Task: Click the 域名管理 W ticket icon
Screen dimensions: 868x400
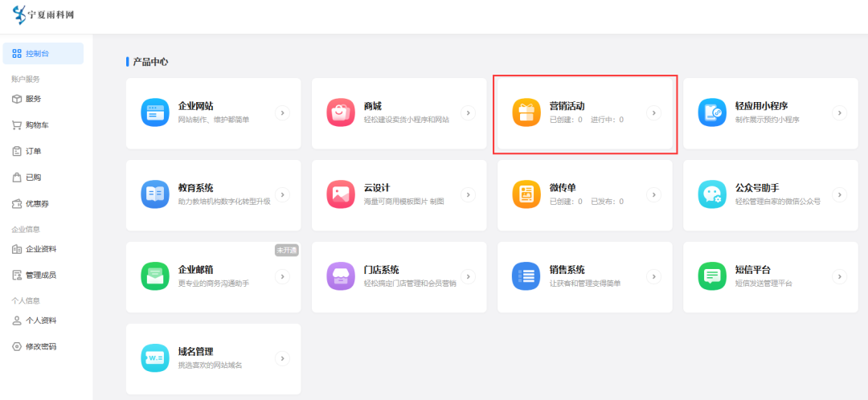Action: (155, 358)
